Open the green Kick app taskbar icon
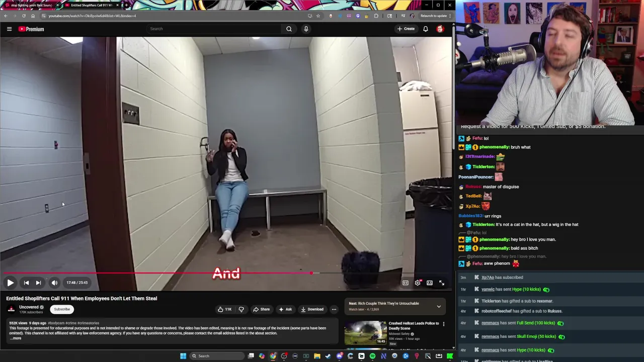Screen dimensions: 644x362 pos(450,356)
